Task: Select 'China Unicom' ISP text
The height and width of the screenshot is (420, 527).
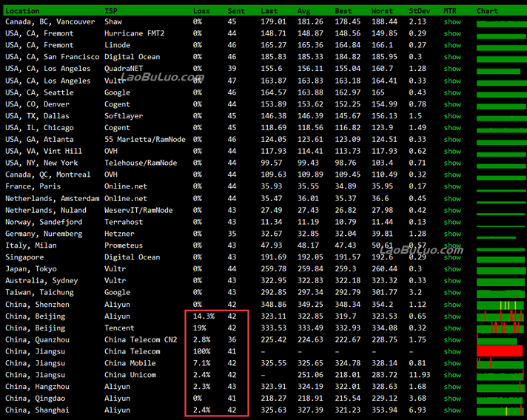Action: pyautogui.click(x=130, y=376)
